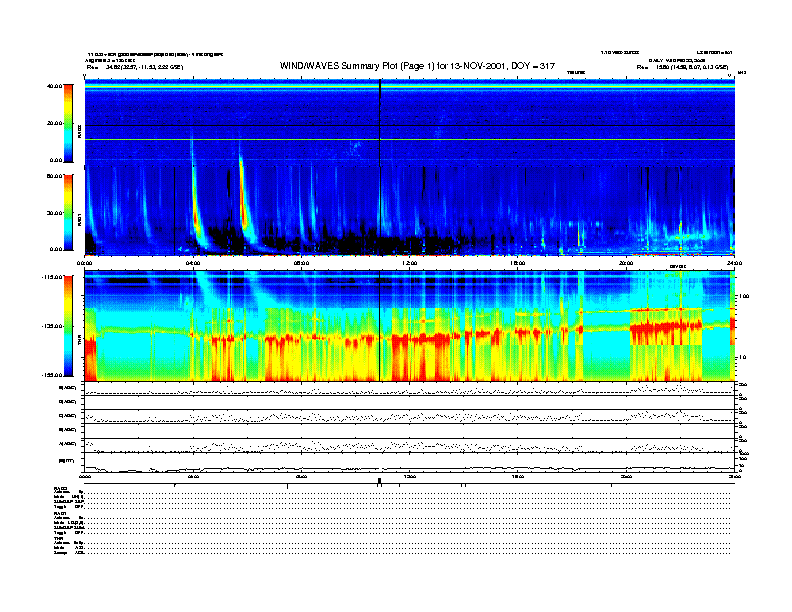Click the 40.00 label on RAD2 color scale
The height and width of the screenshot is (612, 792).
(54, 86)
